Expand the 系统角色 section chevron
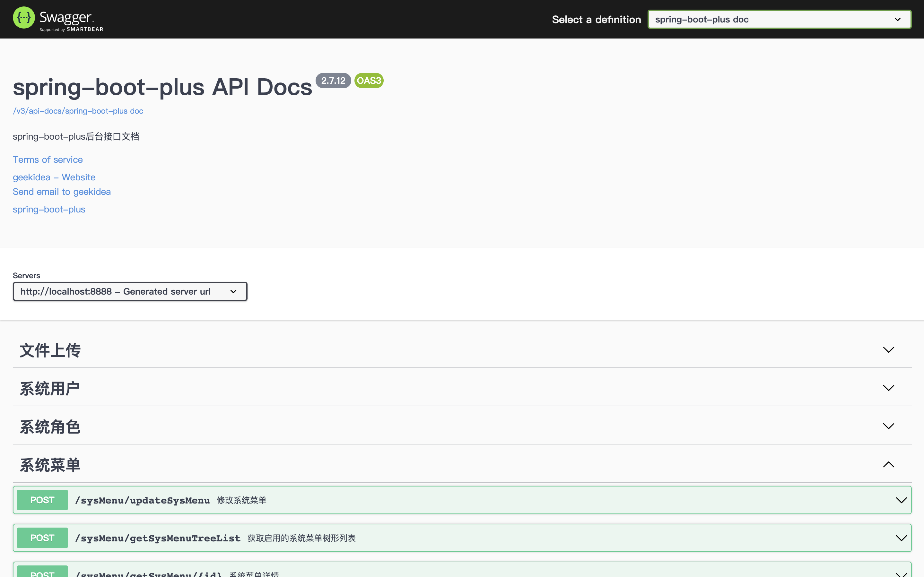The height and width of the screenshot is (577, 924). [x=888, y=426]
